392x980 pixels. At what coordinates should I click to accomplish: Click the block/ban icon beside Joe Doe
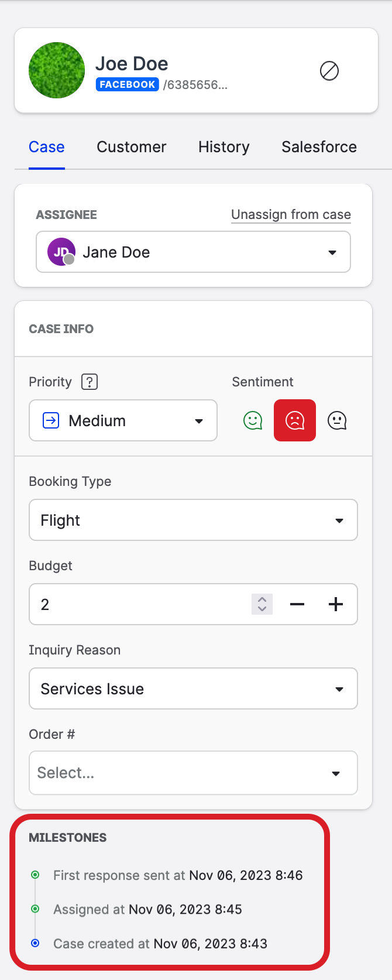pos(329,71)
